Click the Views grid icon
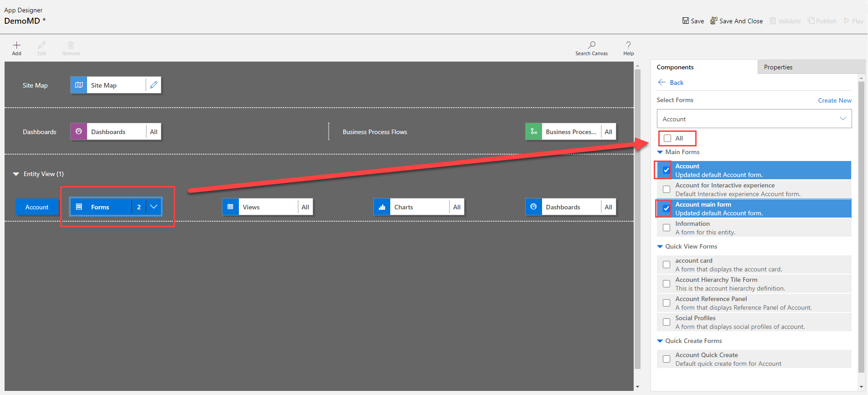Viewport: 868px width, 395px height. tap(230, 207)
